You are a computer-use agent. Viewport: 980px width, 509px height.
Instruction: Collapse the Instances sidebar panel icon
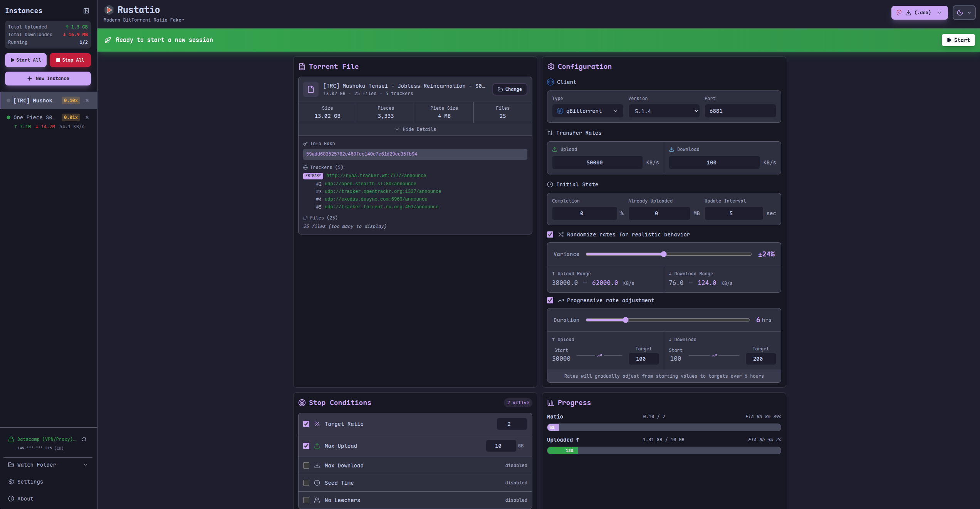pos(86,11)
